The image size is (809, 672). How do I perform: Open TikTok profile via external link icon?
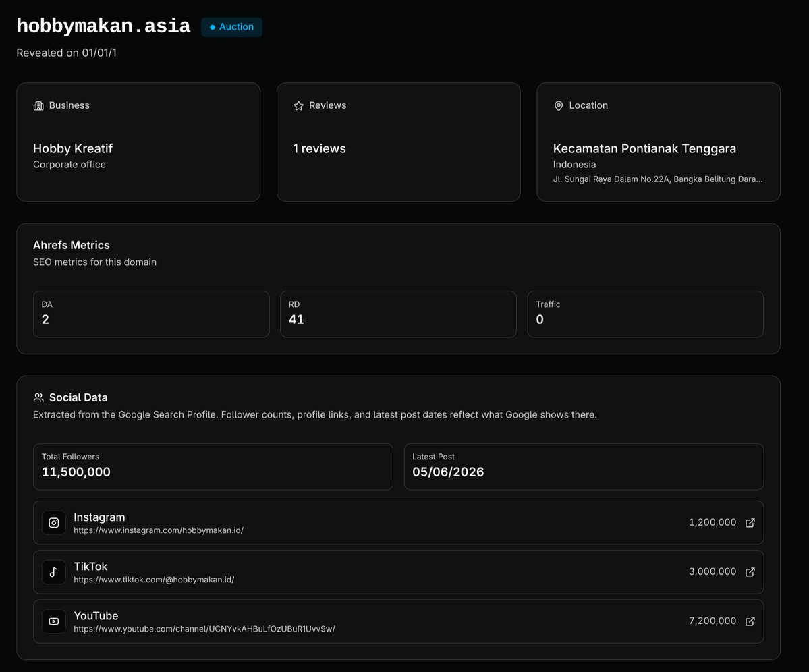pos(750,572)
